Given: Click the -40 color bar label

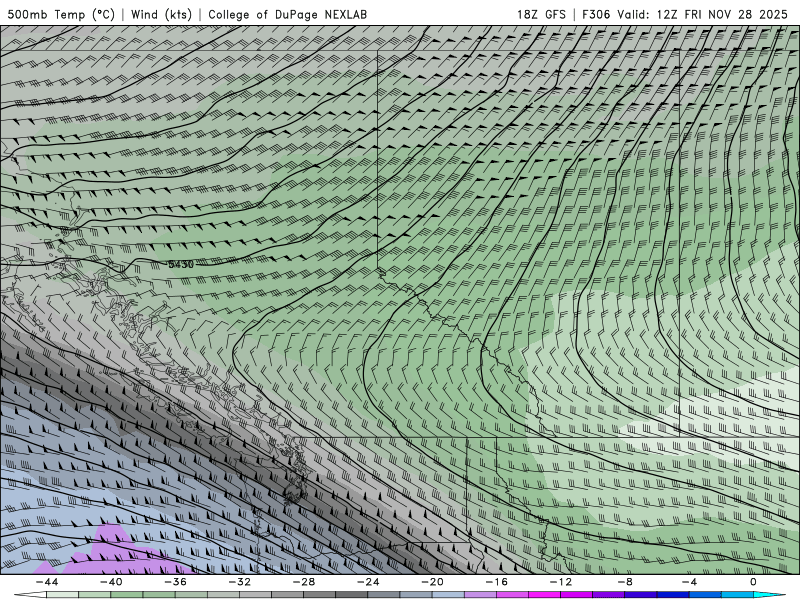Looking at the screenshot, I should click(111, 582).
